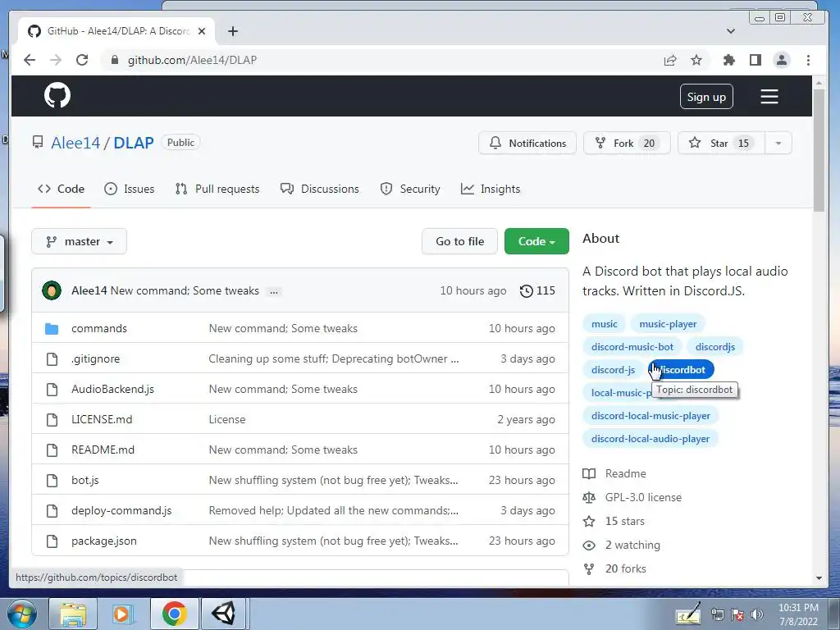
Task: Switch to the Issues tab
Action: (129, 189)
